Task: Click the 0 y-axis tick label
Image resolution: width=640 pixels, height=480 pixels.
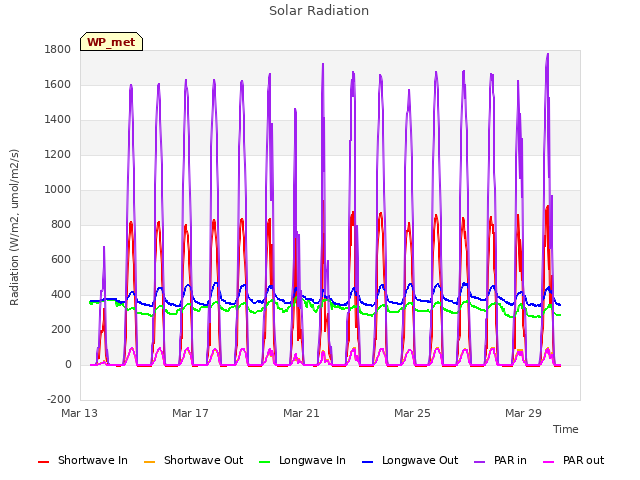Action: pos(68,365)
